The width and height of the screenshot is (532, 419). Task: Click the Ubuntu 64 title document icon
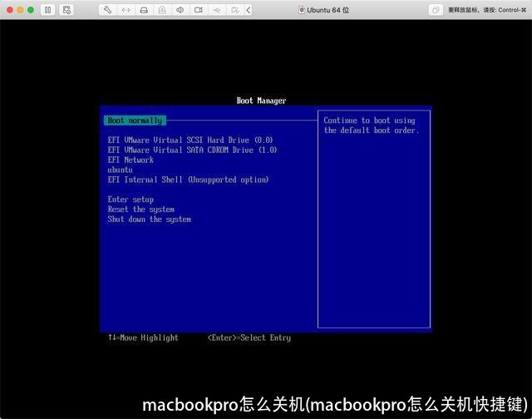point(301,10)
